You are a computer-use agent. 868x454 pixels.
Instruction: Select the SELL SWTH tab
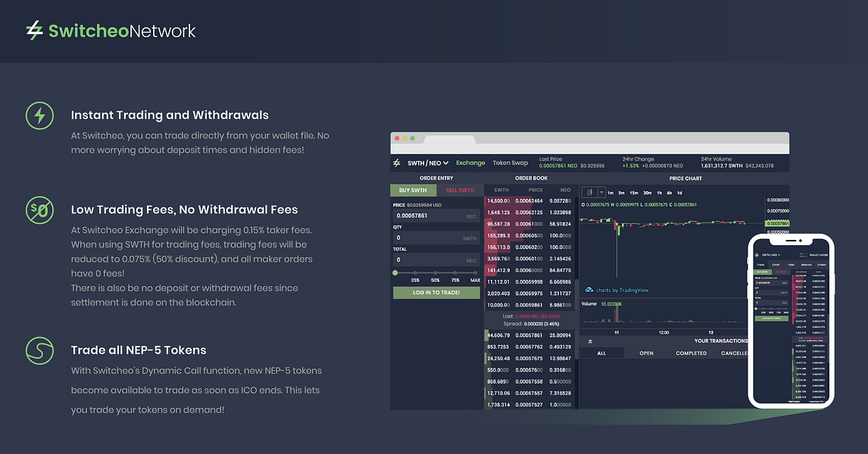pyautogui.click(x=460, y=190)
